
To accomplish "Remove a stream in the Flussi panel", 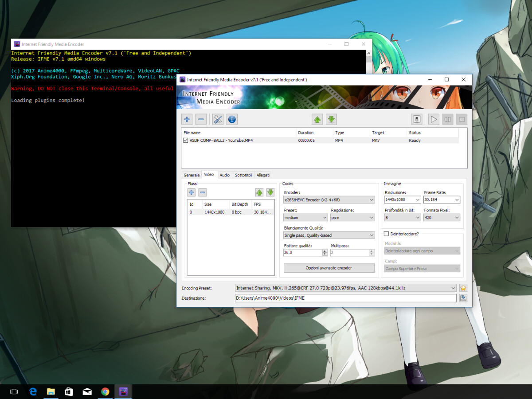I will click(x=202, y=192).
